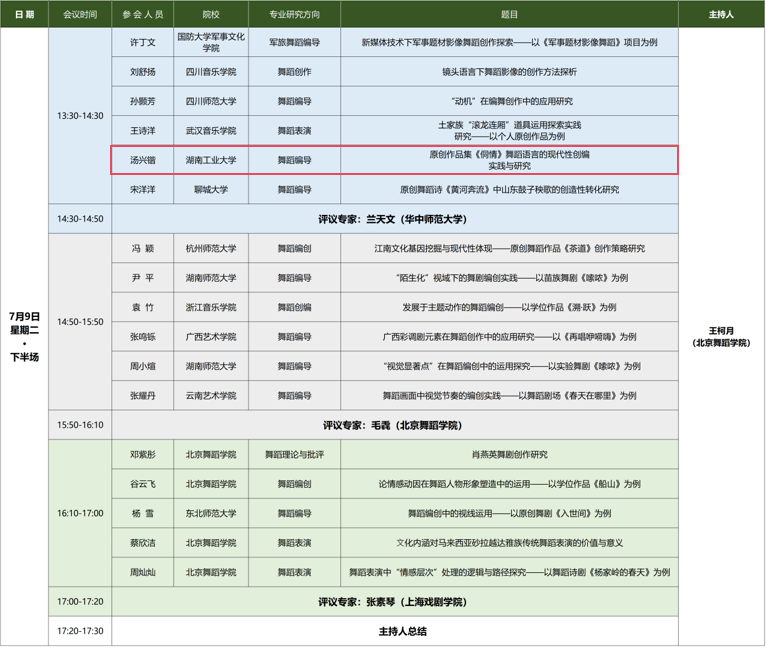Click the '日期' column header
Viewport: 766px width, 649px height.
pyautogui.click(x=24, y=14)
